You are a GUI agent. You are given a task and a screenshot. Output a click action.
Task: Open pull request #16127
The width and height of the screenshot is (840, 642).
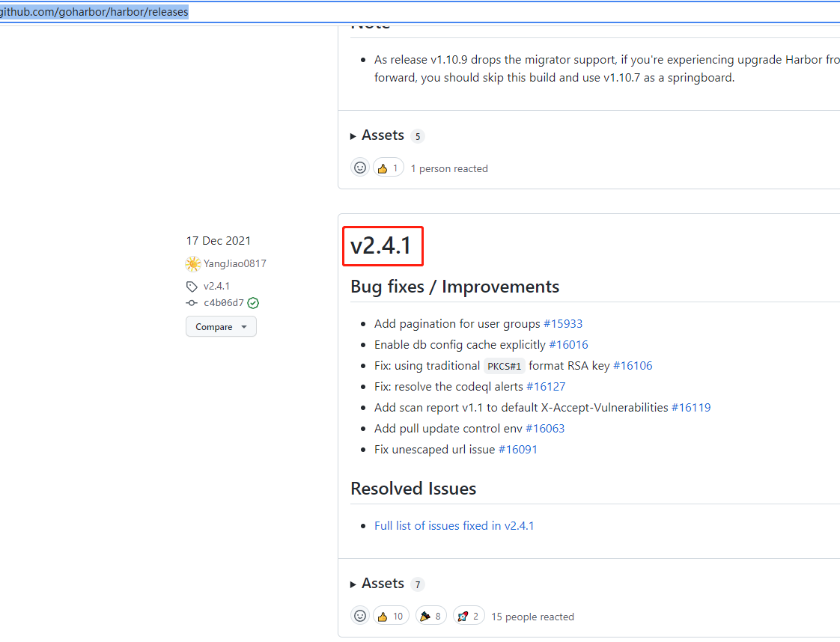coord(546,386)
